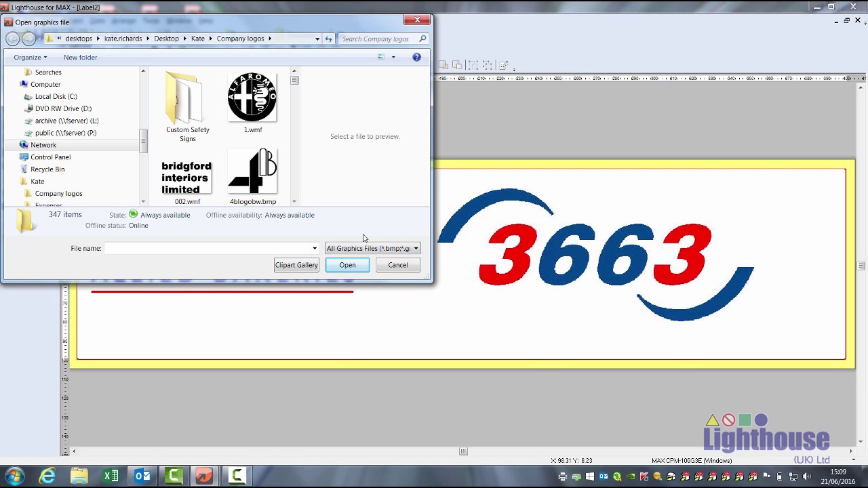Open Outlook from the taskbar
This screenshot has width=868, height=488.
click(x=142, y=476)
